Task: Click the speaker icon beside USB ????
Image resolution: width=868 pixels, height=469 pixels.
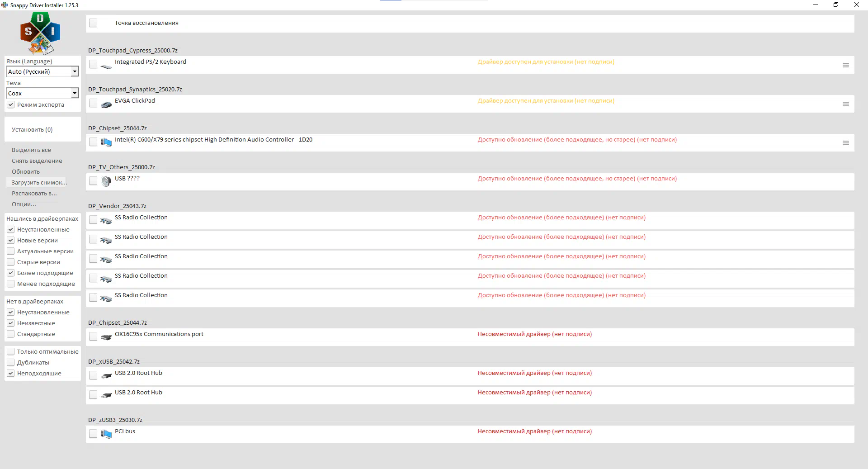Action: pyautogui.click(x=106, y=181)
